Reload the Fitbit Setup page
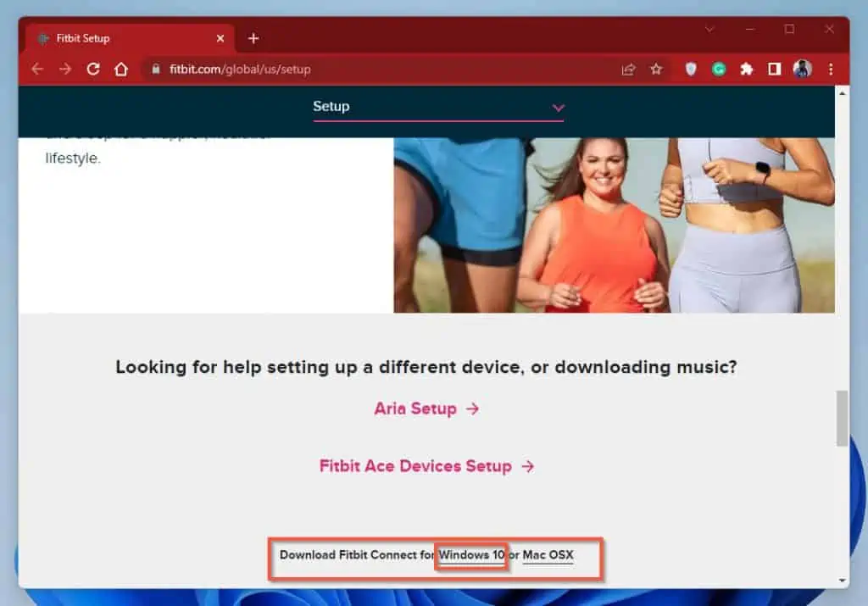The width and height of the screenshot is (868, 606). click(93, 69)
